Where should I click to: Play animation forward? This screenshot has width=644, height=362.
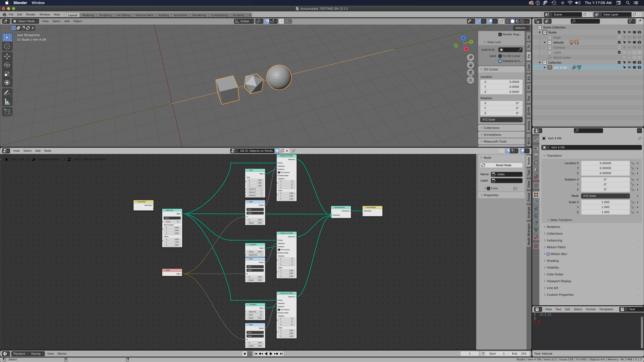tap(271, 353)
